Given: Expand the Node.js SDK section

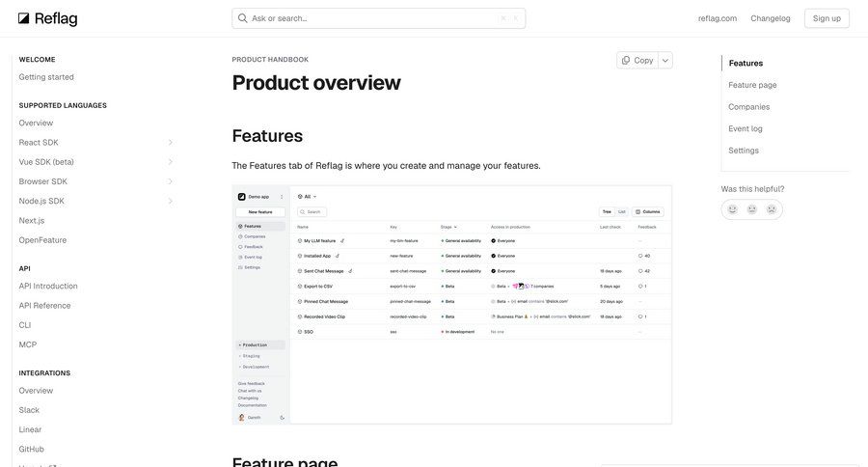Looking at the screenshot, I should click(170, 201).
